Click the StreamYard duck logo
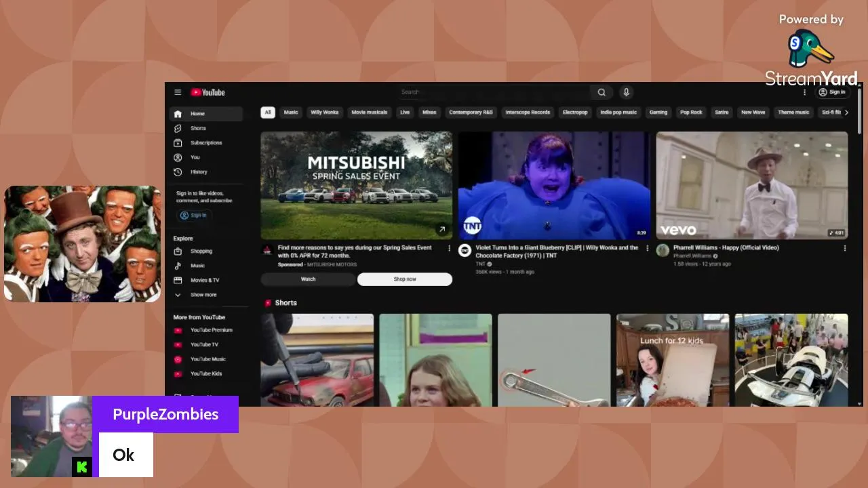868x488 pixels. point(811,49)
